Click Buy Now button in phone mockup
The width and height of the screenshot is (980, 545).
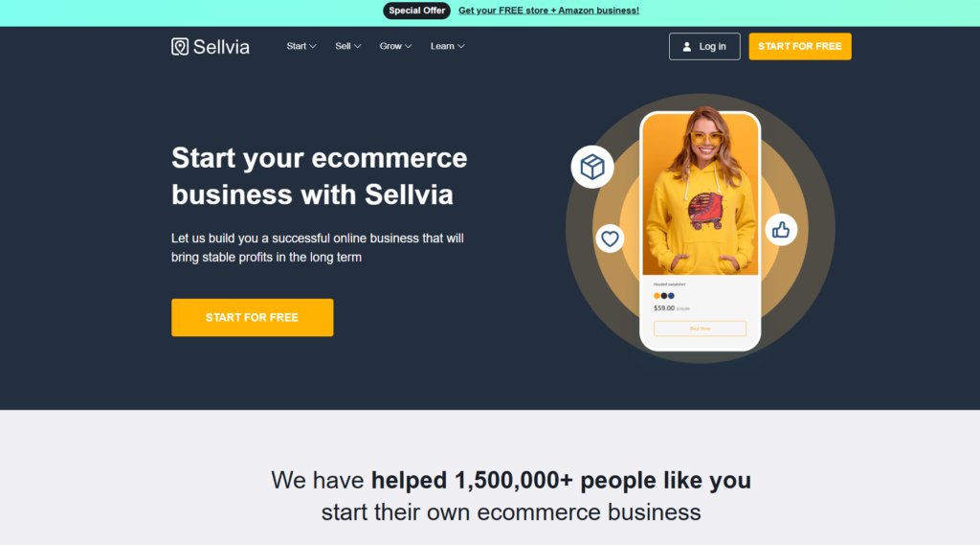tap(700, 329)
